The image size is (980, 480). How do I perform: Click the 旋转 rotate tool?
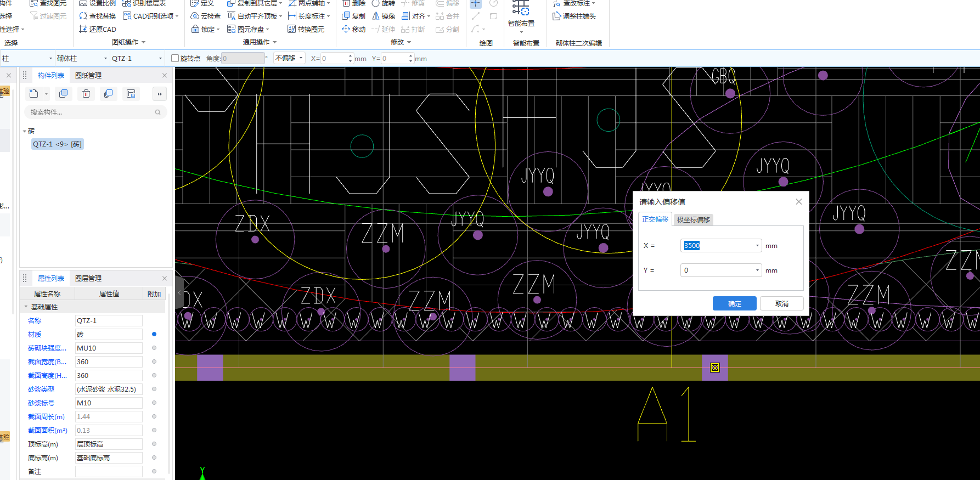tap(384, 3)
